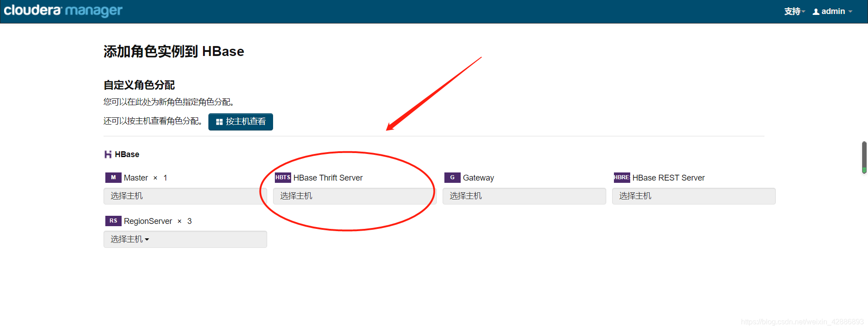Click the Gateway role label
The width and height of the screenshot is (868, 330).
(478, 178)
